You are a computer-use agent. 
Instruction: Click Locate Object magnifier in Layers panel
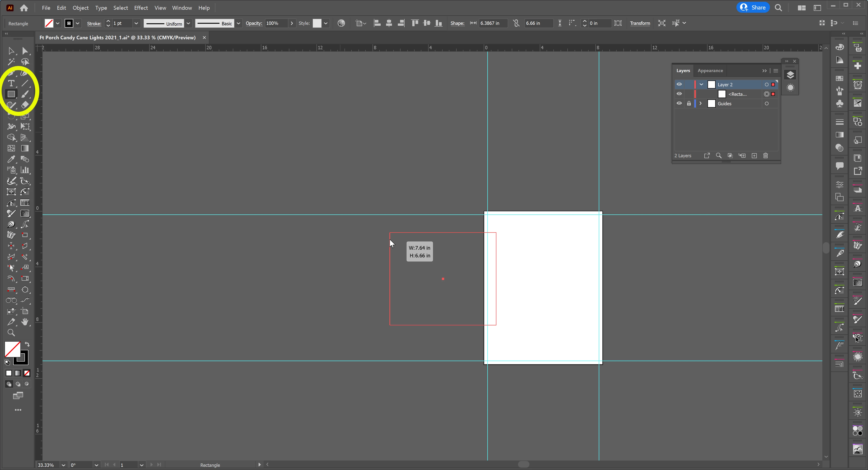point(719,155)
